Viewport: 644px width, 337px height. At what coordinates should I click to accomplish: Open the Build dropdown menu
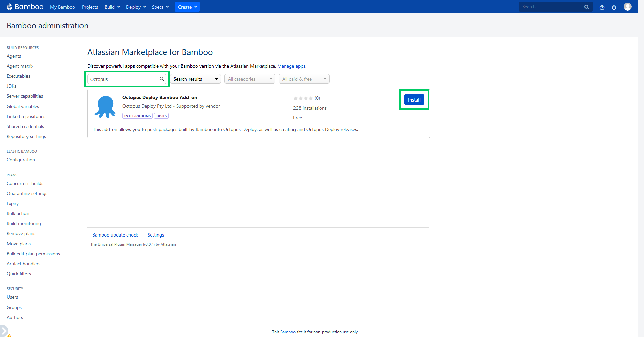(x=112, y=7)
